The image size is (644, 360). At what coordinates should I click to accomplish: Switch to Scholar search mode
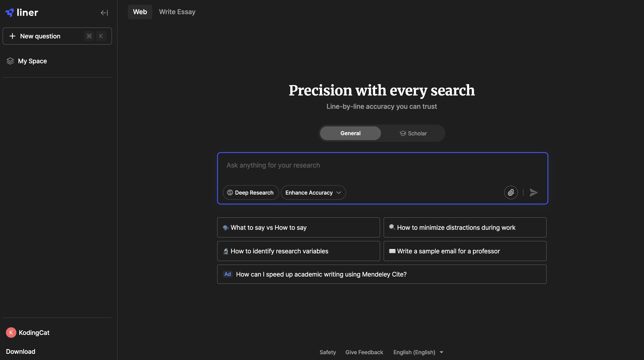click(413, 133)
